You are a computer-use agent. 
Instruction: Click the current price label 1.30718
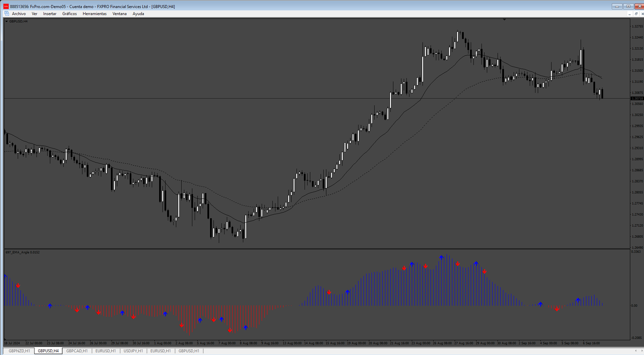(637, 99)
